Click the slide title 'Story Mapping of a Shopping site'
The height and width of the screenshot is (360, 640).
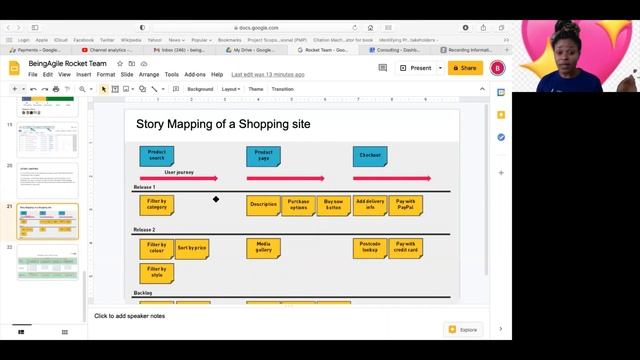[223, 124]
